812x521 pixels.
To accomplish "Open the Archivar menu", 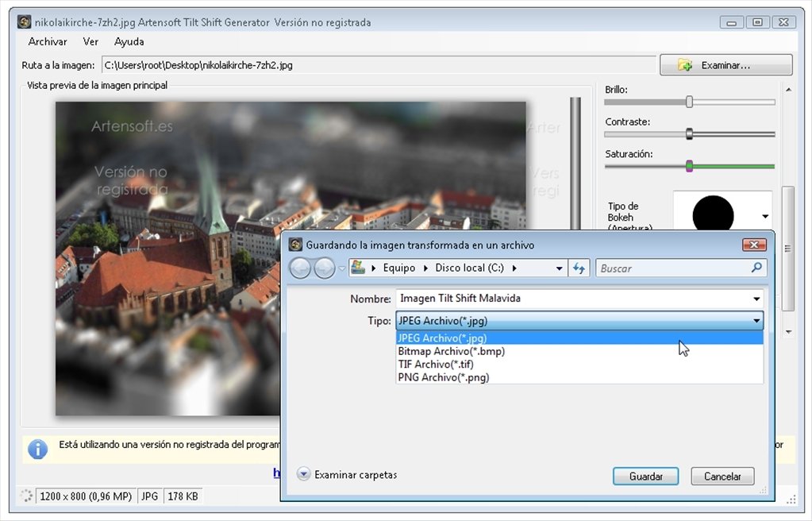I will [47, 41].
